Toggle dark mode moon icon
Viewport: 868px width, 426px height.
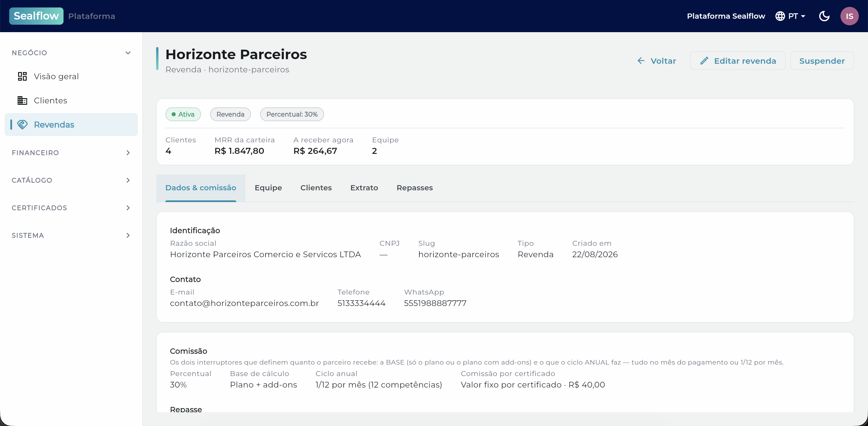[824, 16]
